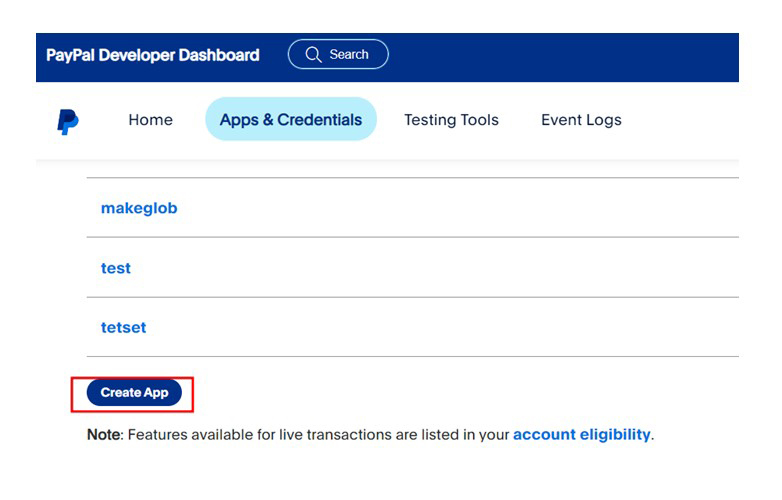
Task: Click the magnifier icon in Search
Action: pyautogui.click(x=314, y=54)
